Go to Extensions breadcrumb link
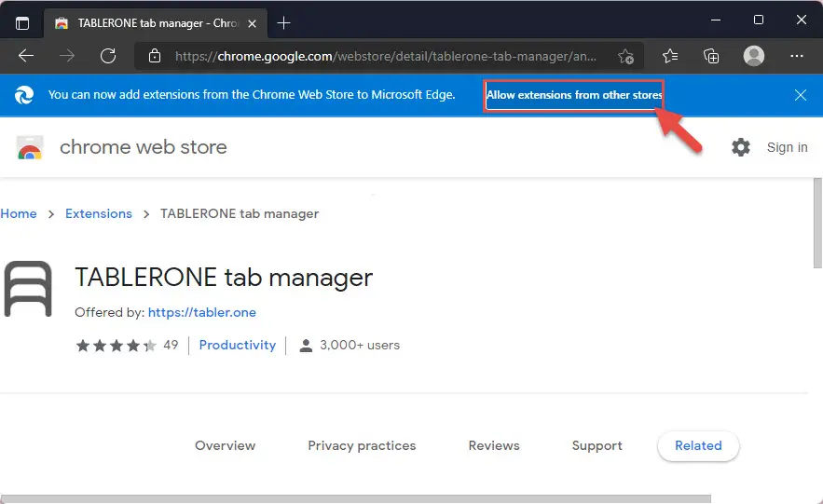The image size is (823, 504). point(99,213)
